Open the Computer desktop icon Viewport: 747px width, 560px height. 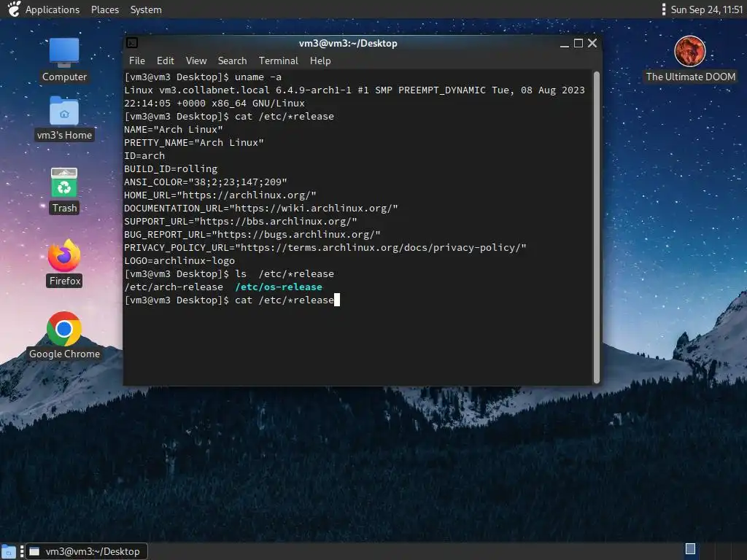click(64, 59)
